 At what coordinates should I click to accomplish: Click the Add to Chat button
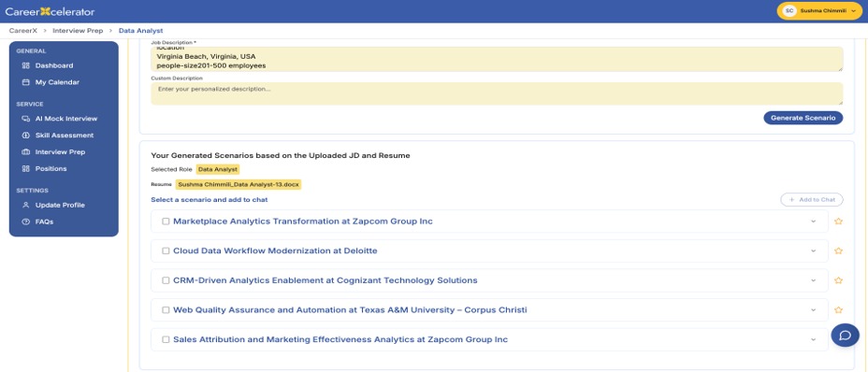pyautogui.click(x=812, y=199)
